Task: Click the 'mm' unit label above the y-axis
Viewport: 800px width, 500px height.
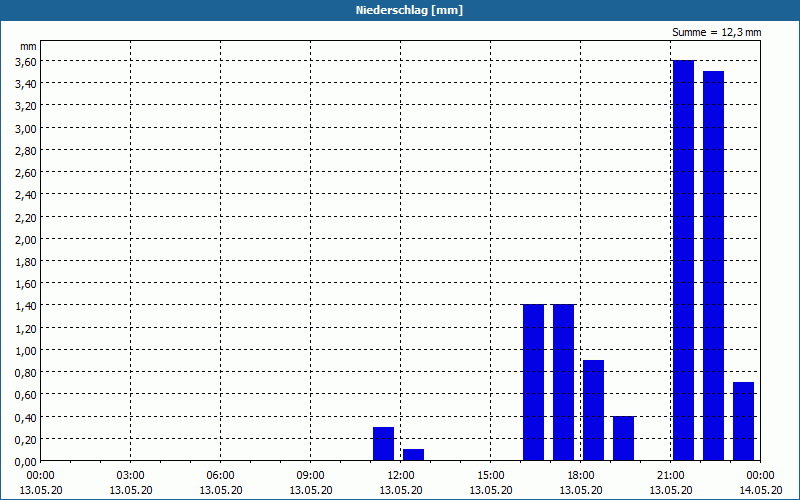Action: tap(28, 46)
